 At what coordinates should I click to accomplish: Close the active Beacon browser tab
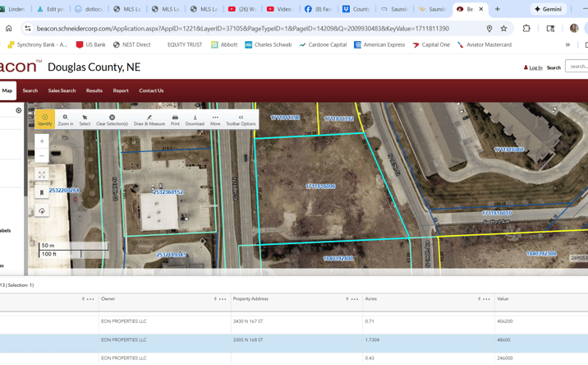[481, 9]
